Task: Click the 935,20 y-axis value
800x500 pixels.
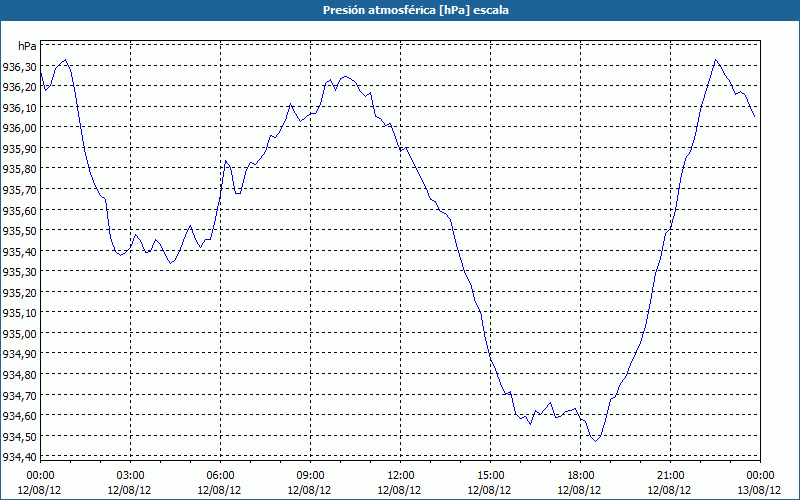Action: tap(19, 292)
